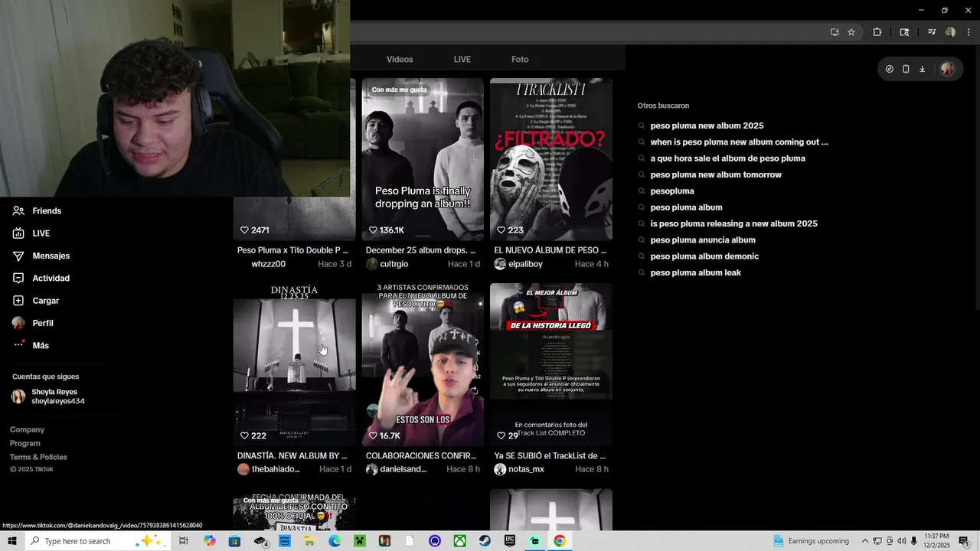Open Minecraft from the taskbar
Image resolution: width=980 pixels, height=551 pixels.
[360, 541]
